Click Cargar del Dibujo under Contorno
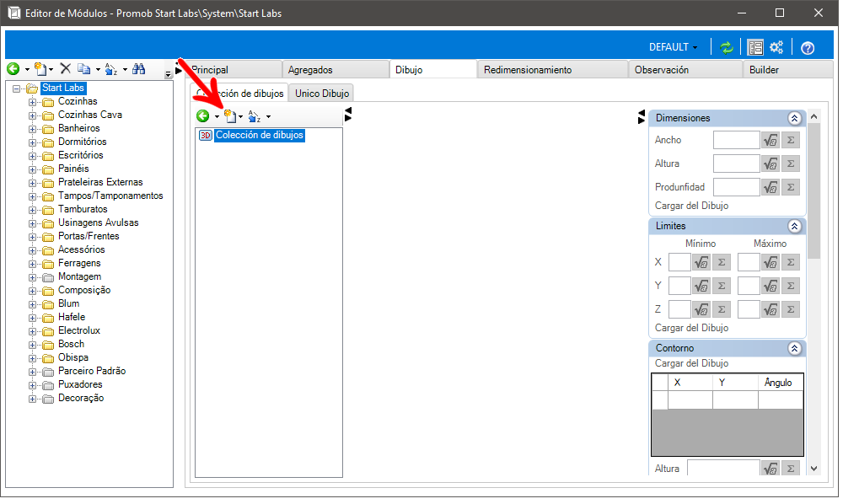This screenshot has height=504, width=843. 691,363
